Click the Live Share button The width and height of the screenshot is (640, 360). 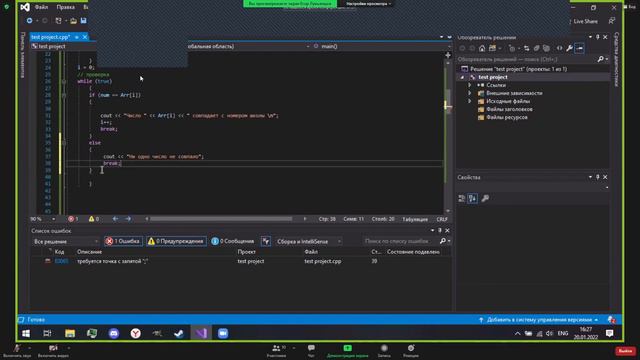[584, 21]
